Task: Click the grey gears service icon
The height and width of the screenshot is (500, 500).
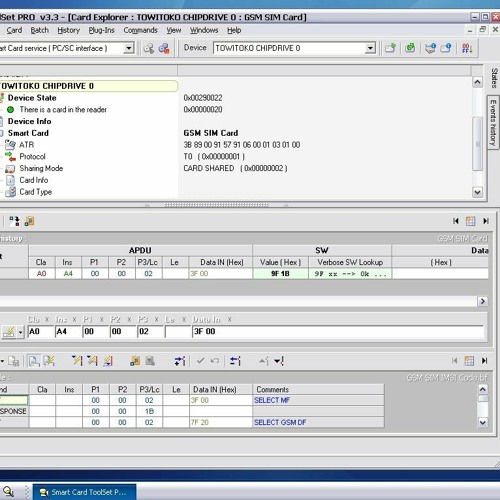Action: point(149,48)
